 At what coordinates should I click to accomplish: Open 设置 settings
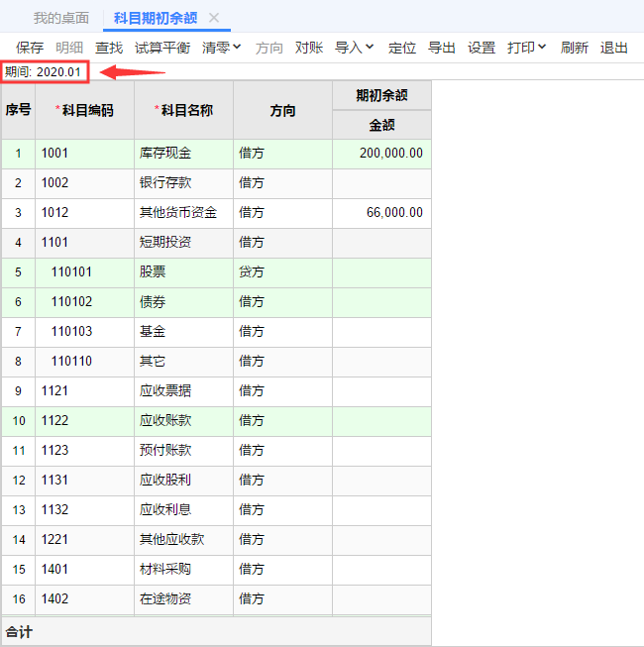(x=482, y=48)
